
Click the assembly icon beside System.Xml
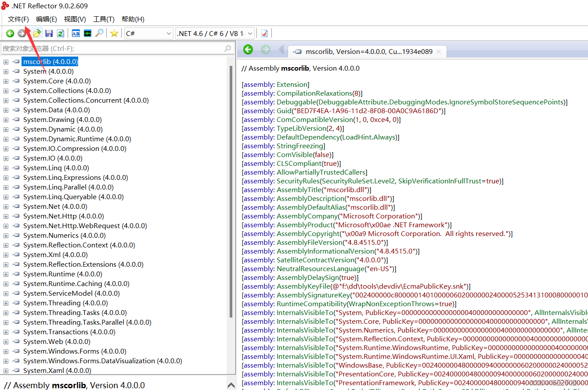click(16, 255)
